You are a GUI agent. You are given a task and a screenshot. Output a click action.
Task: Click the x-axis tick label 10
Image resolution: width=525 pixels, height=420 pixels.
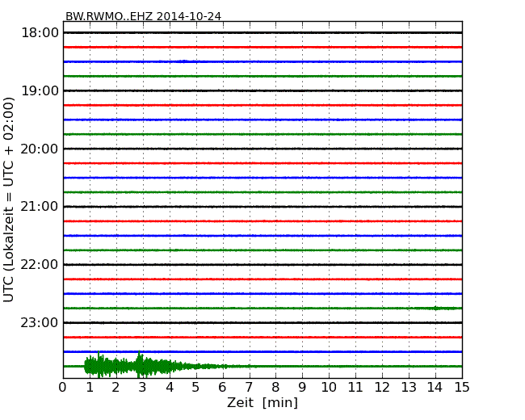tap(329, 388)
